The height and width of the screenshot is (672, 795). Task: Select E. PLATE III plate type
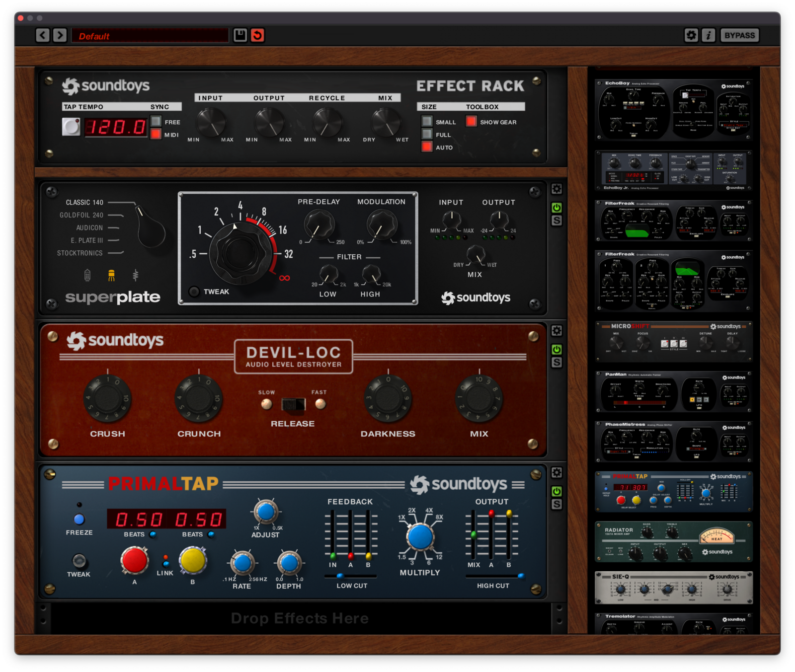point(87,240)
